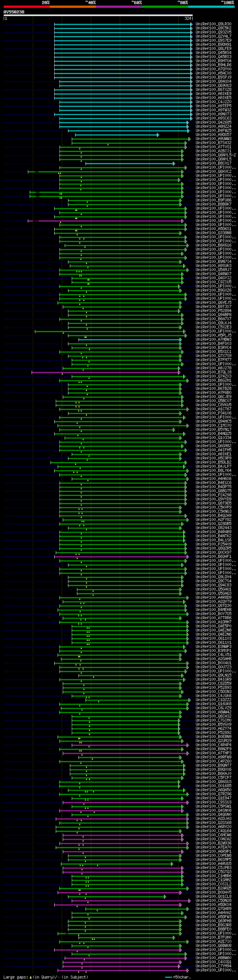Click the UniRef100_P52893 label

(x=213, y=687)
